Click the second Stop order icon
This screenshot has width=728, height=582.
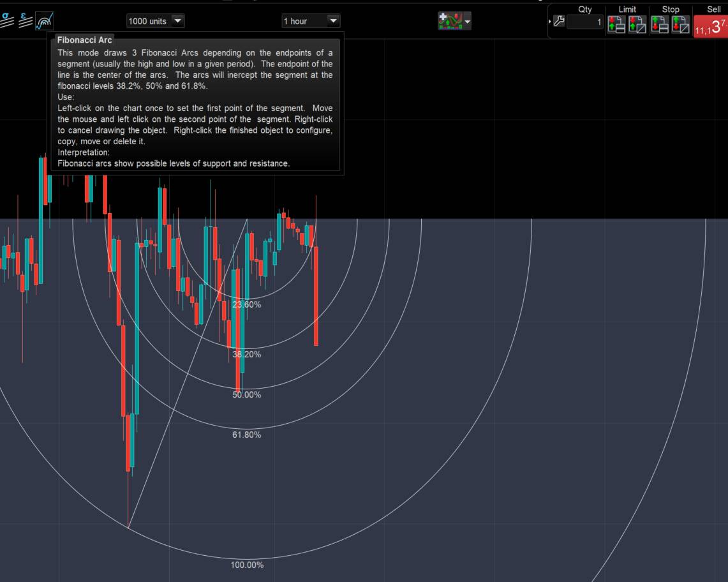[681, 25]
